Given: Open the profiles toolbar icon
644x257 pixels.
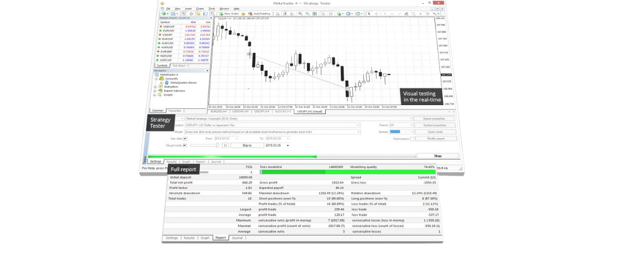Looking at the screenshot, I should (x=173, y=14).
